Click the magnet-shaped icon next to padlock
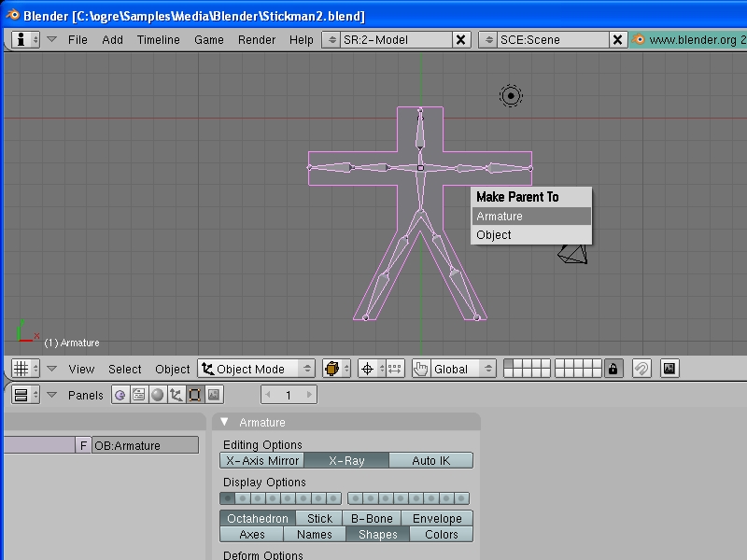The image size is (747, 560). 641,369
